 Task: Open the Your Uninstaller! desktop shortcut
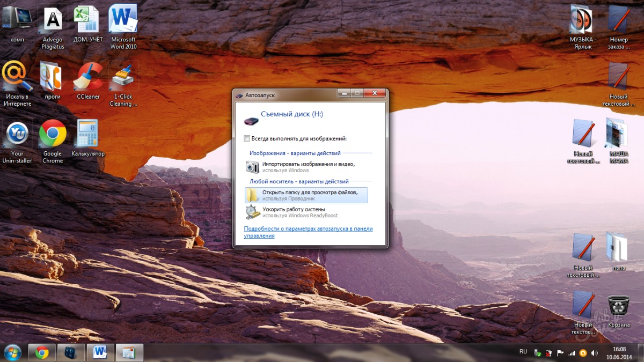coord(17,142)
